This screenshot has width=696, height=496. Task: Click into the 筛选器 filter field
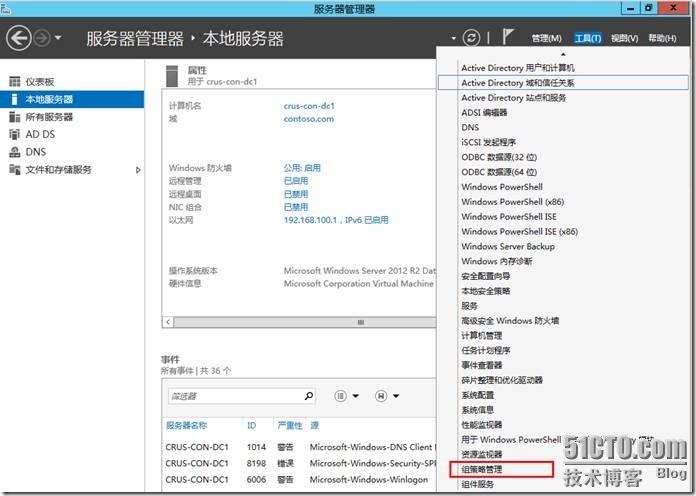(235, 396)
